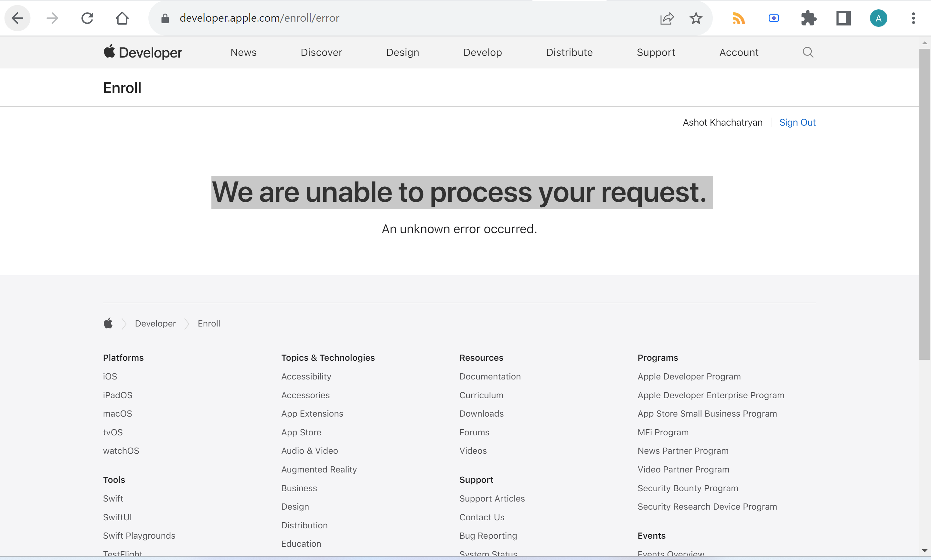Toggle the browser side panel
This screenshot has width=931, height=560.
843,18
